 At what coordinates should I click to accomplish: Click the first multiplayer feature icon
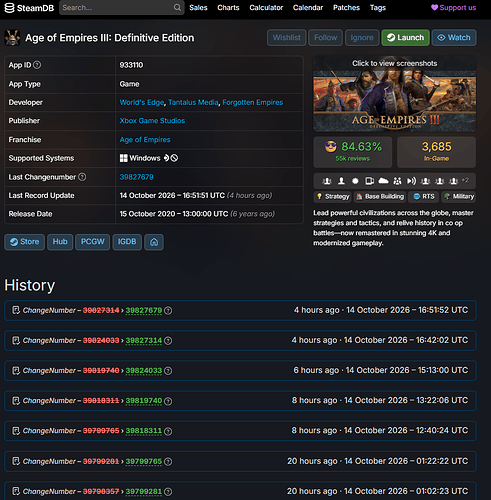[x=327, y=181]
